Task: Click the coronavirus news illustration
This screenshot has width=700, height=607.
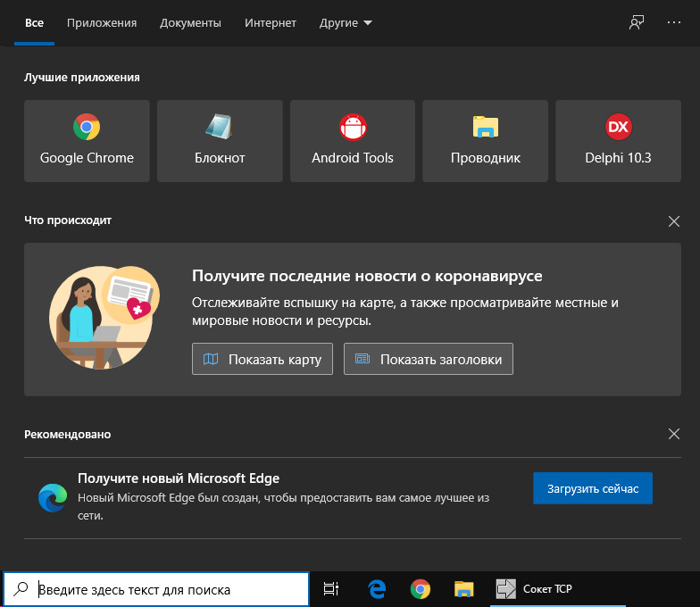Action: click(x=104, y=318)
